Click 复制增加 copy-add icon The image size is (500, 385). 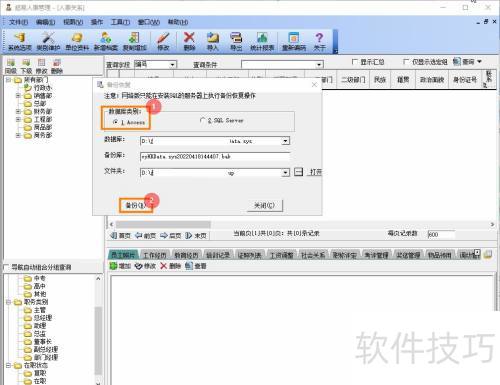click(134, 41)
